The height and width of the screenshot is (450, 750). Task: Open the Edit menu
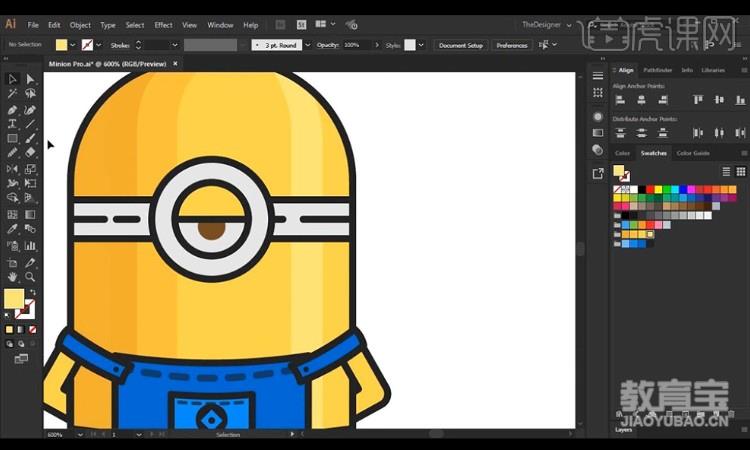point(54,25)
